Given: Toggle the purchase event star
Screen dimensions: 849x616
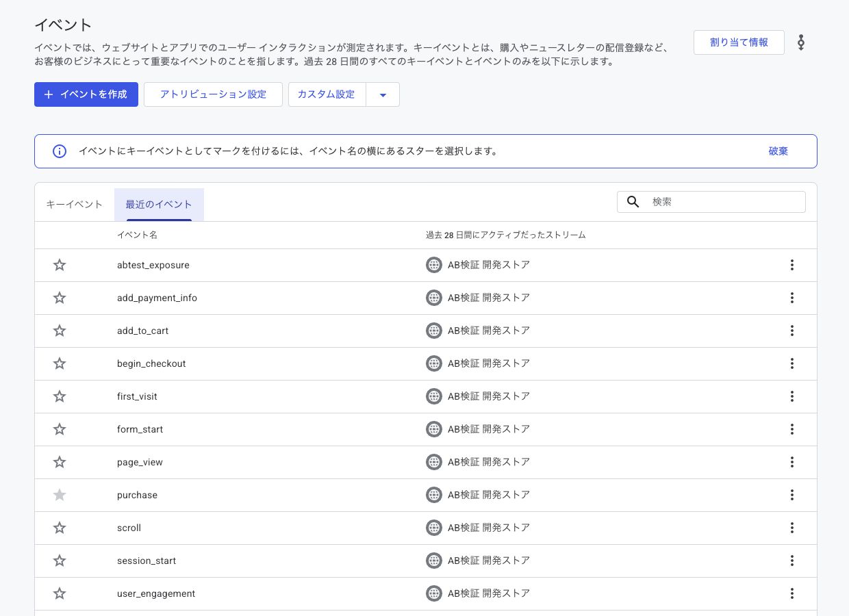Looking at the screenshot, I should pos(60,495).
